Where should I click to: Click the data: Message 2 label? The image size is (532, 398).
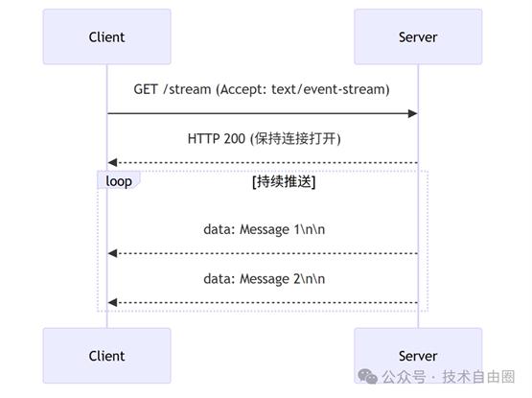pos(264,279)
